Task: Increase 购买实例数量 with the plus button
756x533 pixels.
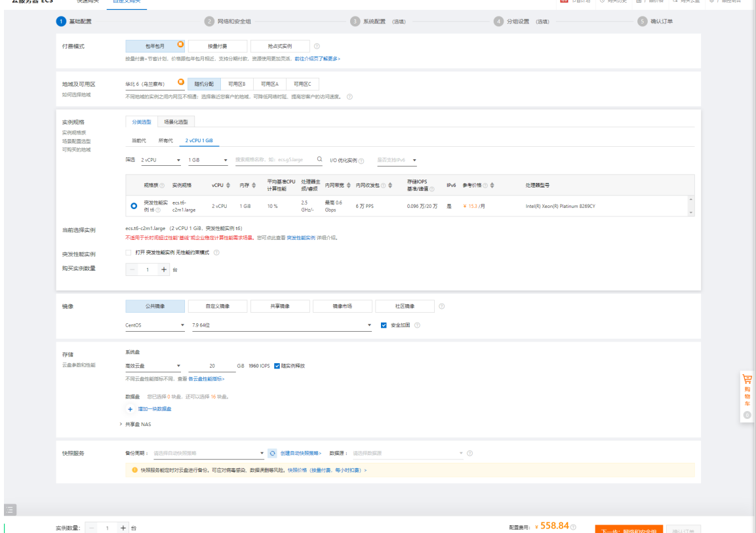Action: (164, 269)
